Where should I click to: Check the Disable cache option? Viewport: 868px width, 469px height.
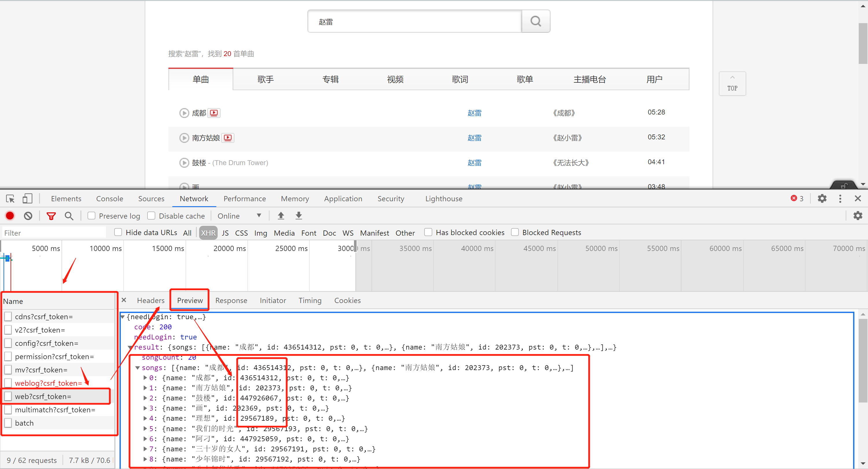(x=151, y=216)
